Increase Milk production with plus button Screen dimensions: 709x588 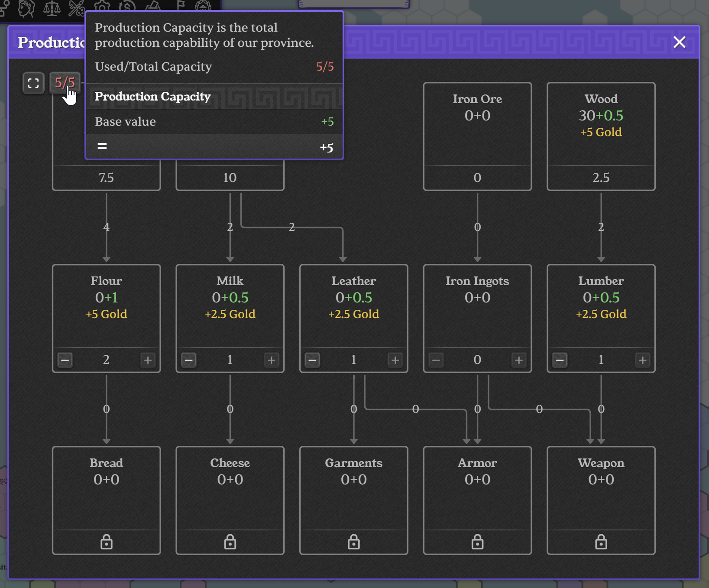[x=272, y=360]
